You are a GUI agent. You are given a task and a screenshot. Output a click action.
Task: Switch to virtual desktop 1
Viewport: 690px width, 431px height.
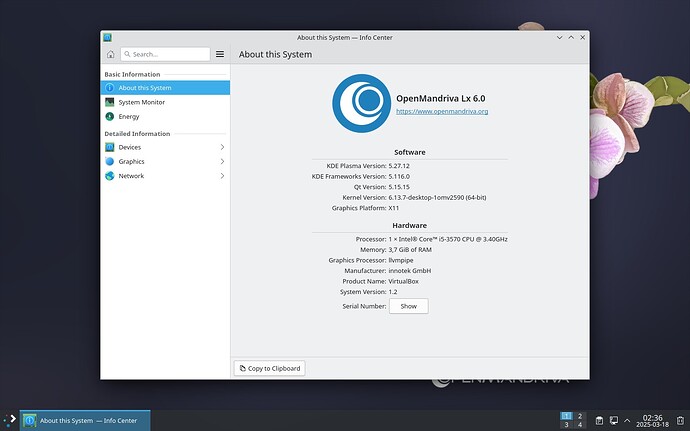point(566,416)
